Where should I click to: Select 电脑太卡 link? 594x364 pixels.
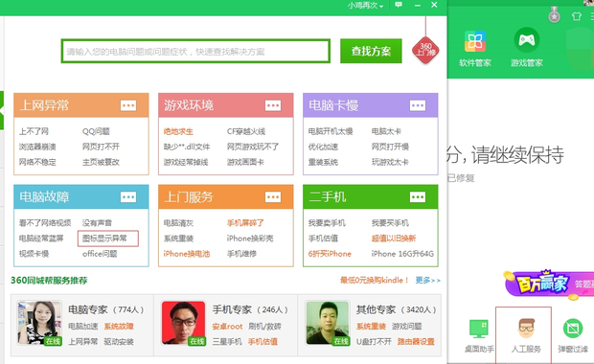386,131
